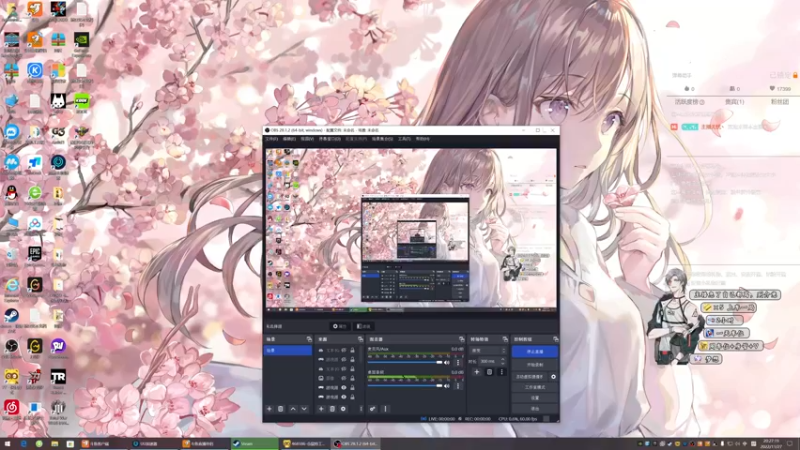This screenshot has width=800, height=450.
Task: Open the Steam desktop shortcut icon
Action: 11,317
